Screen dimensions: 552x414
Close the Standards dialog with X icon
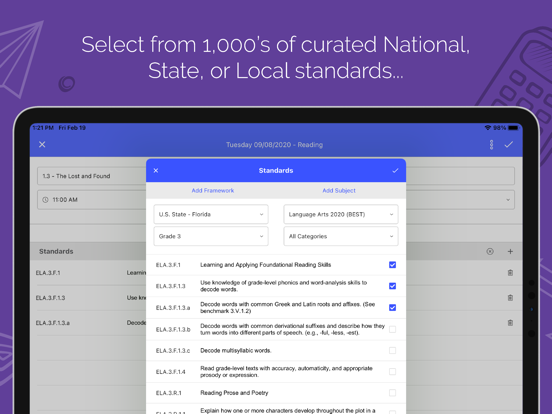pyautogui.click(x=156, y=171)
